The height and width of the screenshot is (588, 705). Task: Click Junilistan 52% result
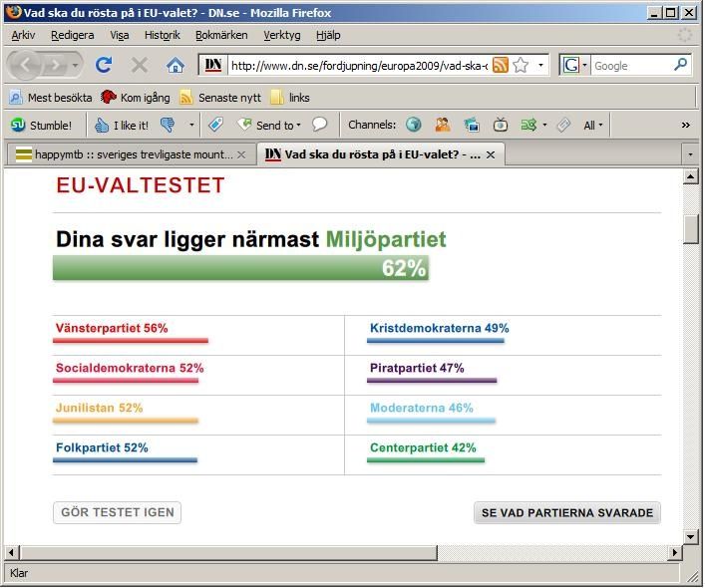coord(99,408)
